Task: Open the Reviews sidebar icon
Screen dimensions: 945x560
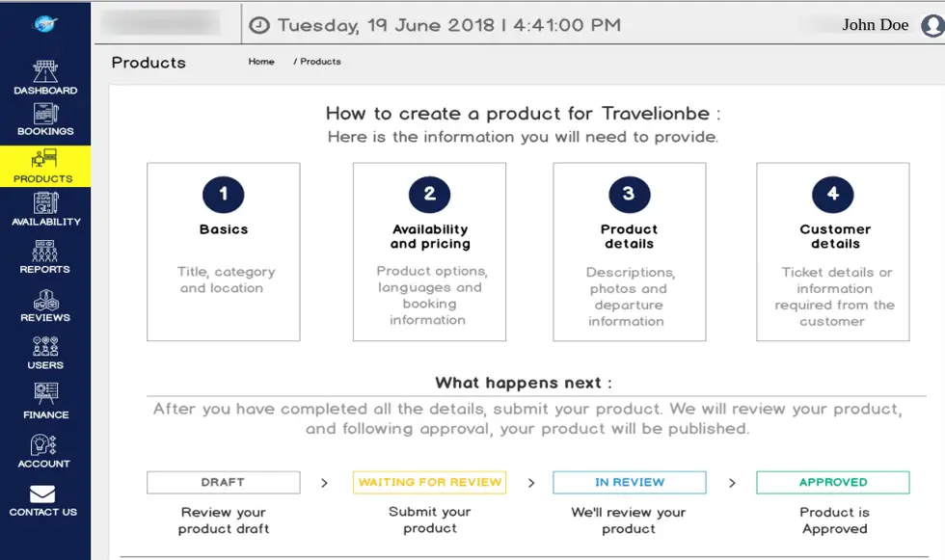Action: tap(46, 299)
